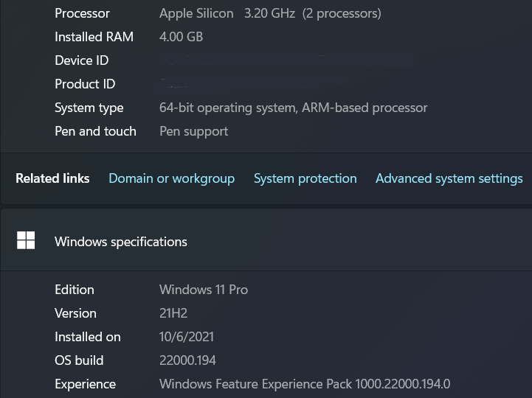Select the Device ID label

pos(82,60)
